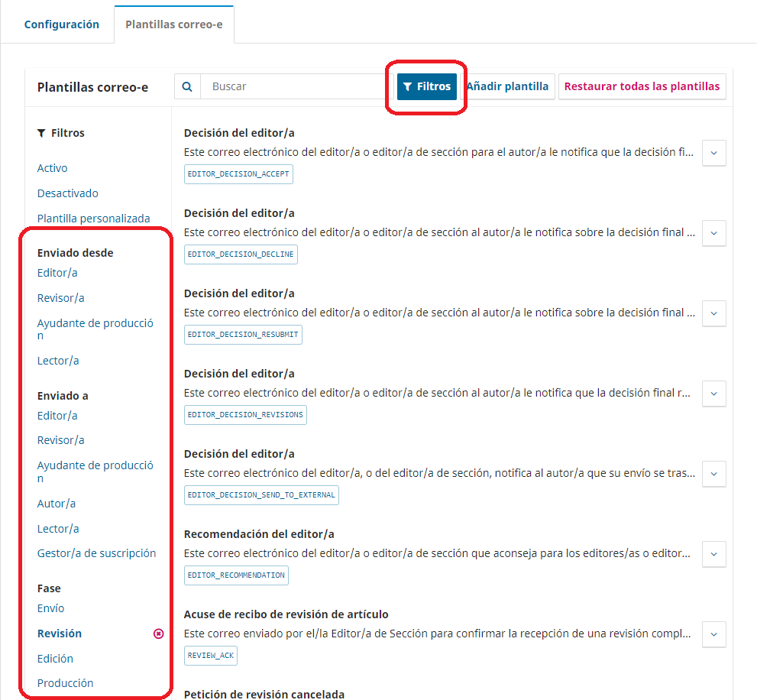Viewport: 757px width, 700px height.
Task: Expand the EDITOR_RECOMMENDATION template chevron
Action: click(x=713, y=554)
